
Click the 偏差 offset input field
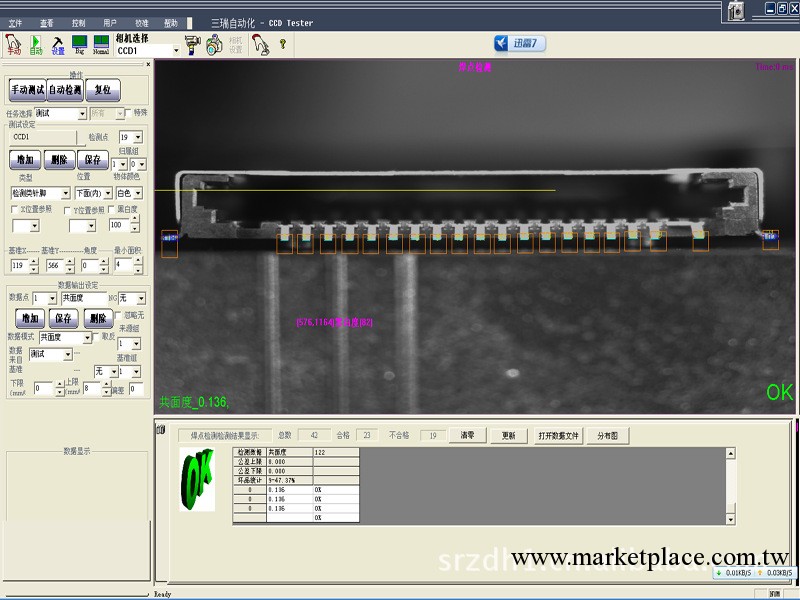(136, 389)
